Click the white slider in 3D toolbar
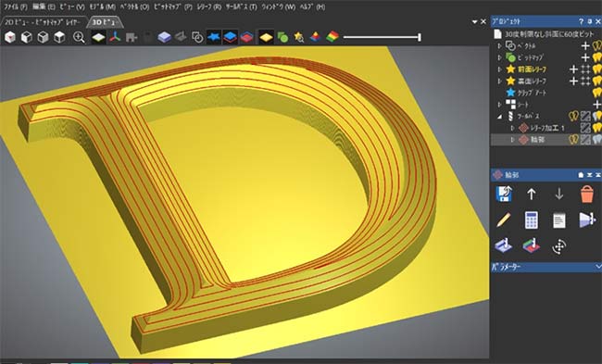The height and width of the screenshot is (364, 602). click(x=382, y=37)
